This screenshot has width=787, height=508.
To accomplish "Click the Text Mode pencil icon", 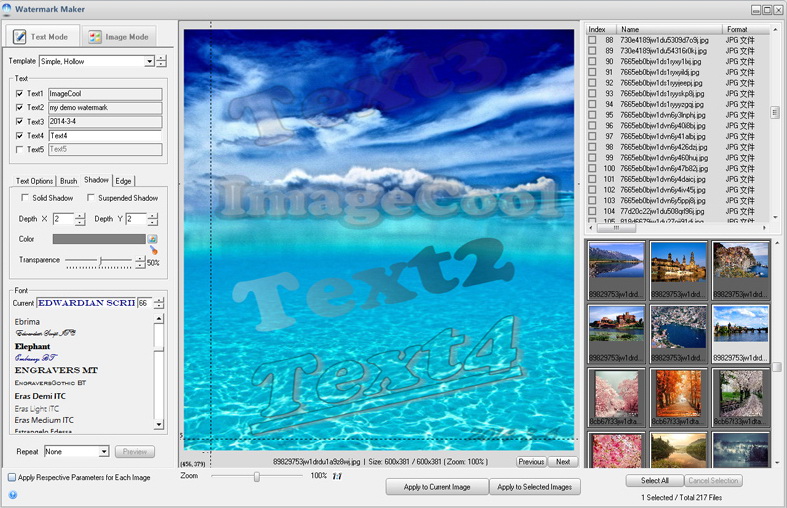I will click(x=20, y=37).
